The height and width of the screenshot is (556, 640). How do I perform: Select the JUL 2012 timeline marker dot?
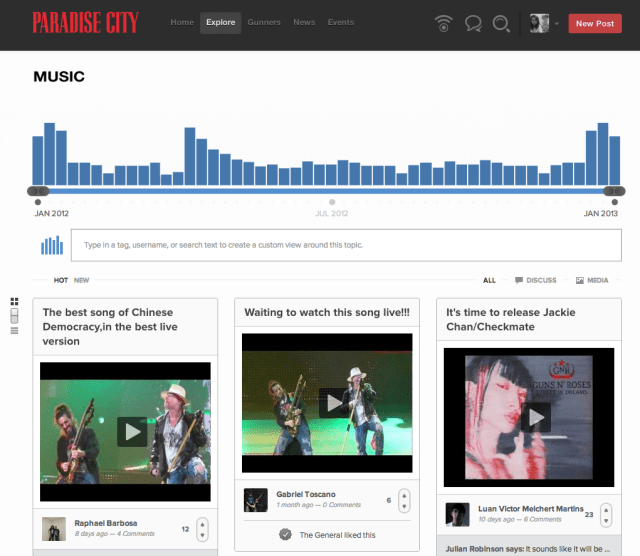point(332,202)
